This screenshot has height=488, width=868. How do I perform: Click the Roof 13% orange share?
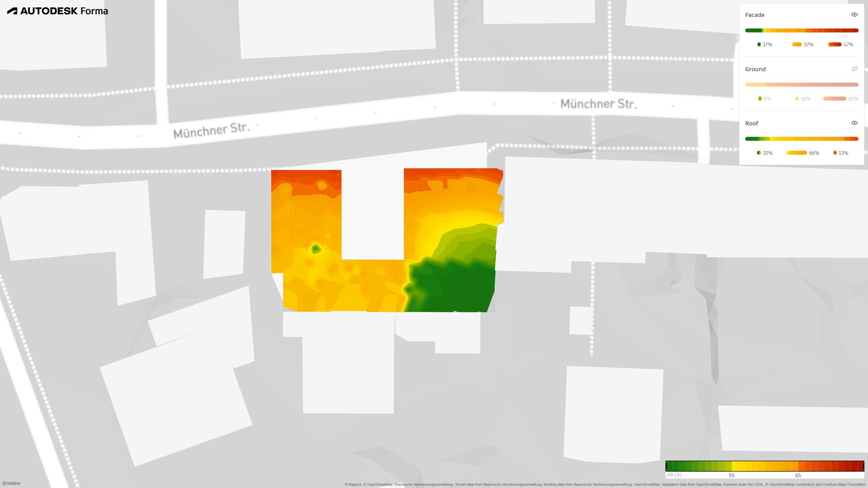[x=841, y=153]
